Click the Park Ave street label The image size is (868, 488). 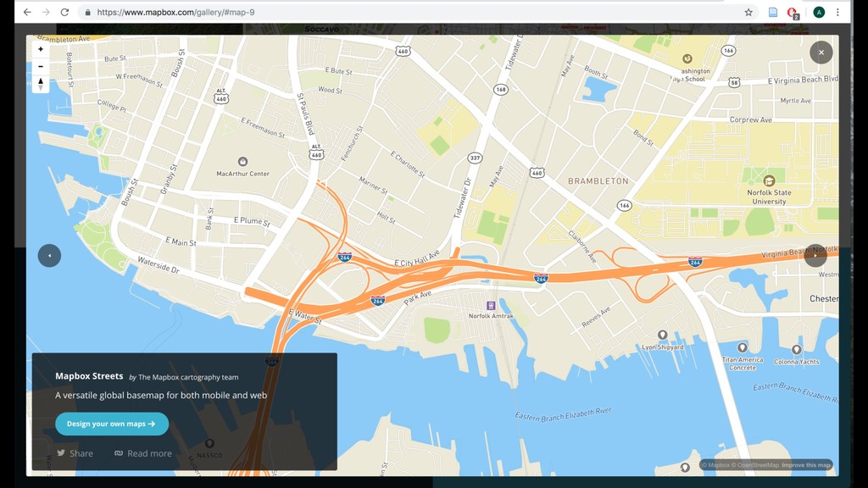pos(417,298)
